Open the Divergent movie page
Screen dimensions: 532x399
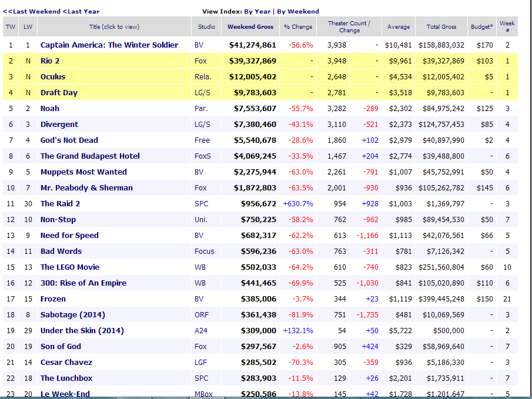(x=59, y=125)
